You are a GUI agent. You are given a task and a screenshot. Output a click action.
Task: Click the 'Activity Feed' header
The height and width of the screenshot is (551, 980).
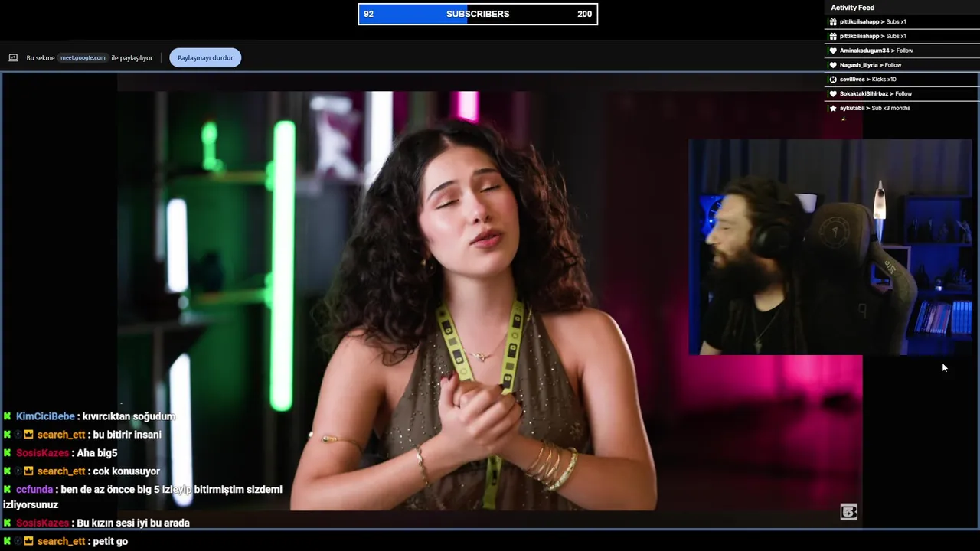point(852,8)
